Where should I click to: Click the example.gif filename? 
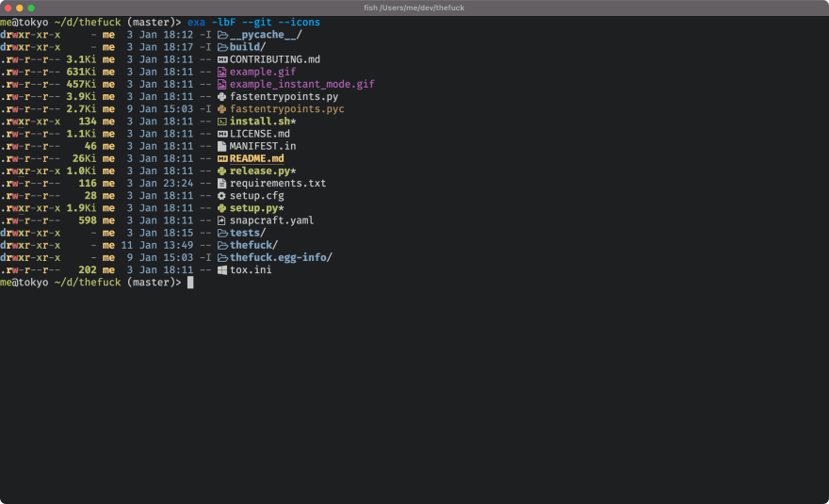(x=263, y=72)
